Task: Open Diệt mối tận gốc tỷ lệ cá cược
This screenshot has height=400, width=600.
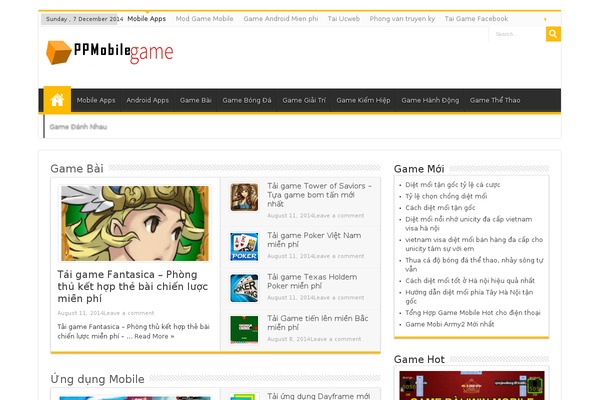Action: (453, 184)
